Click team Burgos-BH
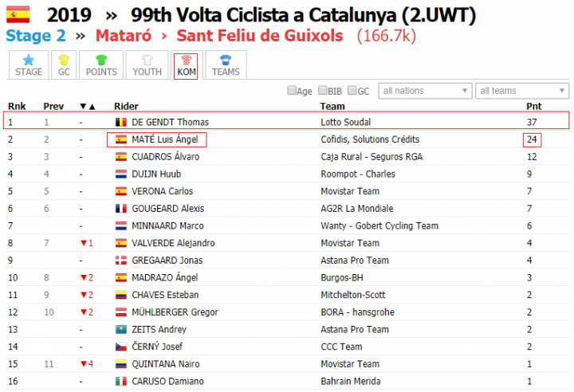Image resolution: width=574 pixels, height=392 pixels. (342, 277)
